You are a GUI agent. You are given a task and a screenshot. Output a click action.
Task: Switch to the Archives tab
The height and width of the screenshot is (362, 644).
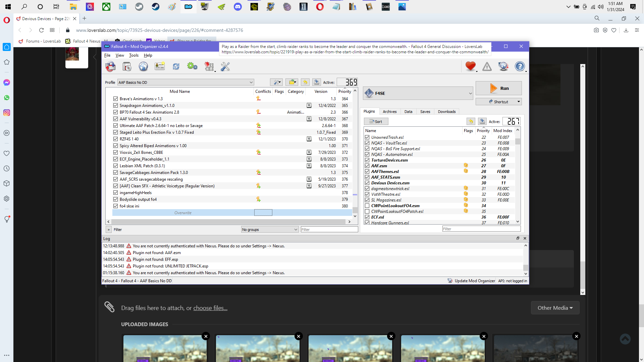click(x=389, y=112)
